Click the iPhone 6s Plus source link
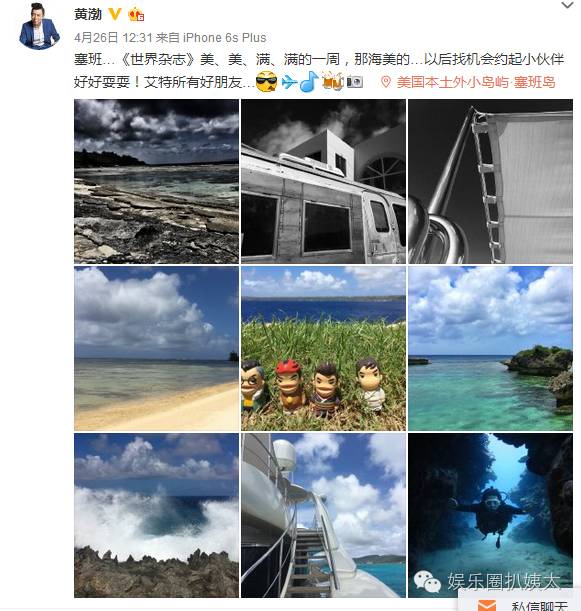Screen dimensions: 581x611 tap(224, 37)
